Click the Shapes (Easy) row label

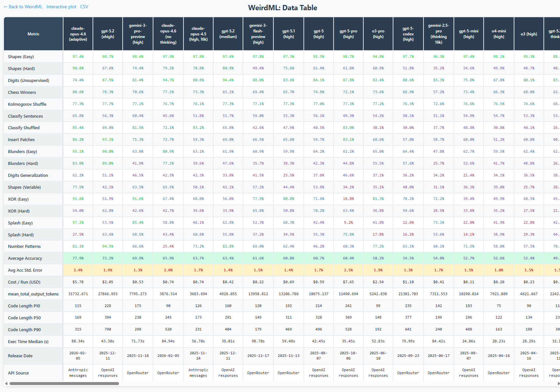pos(21,57)
